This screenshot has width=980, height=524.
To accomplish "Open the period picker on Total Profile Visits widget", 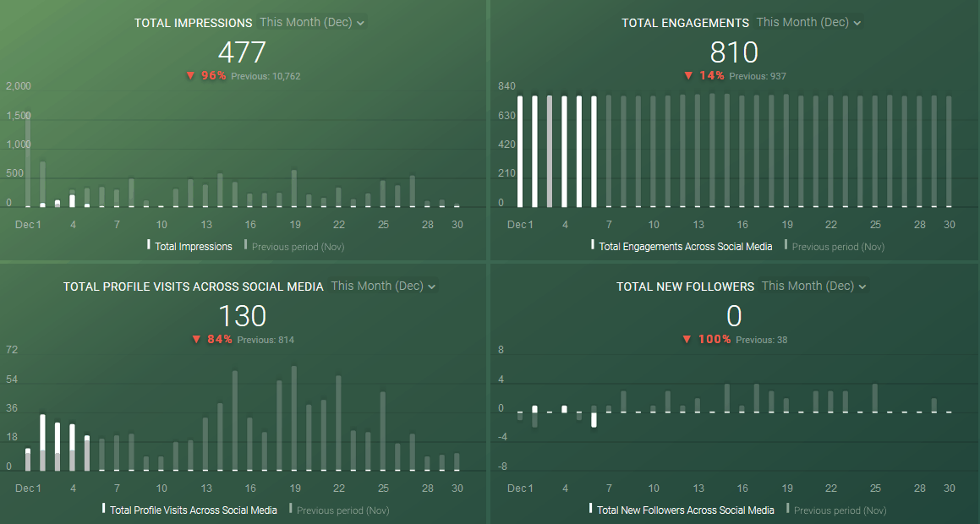I will pyautogui.click(x=383, y=286).
